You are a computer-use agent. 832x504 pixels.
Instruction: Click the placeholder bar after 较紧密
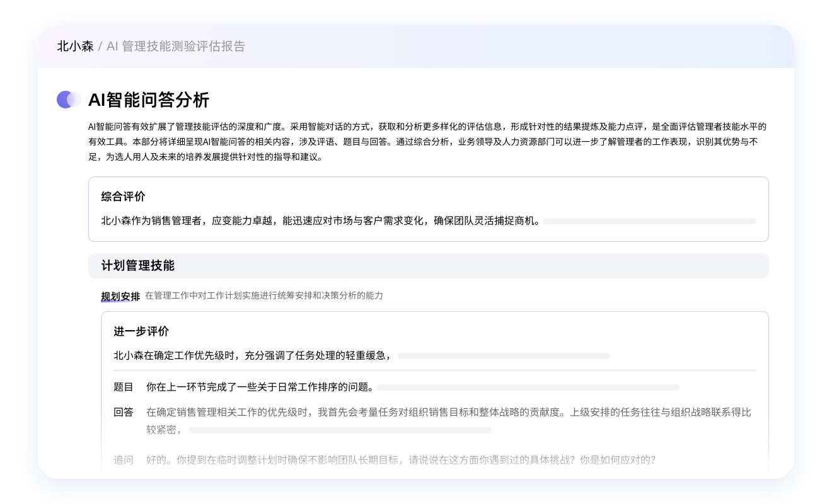point(340,430)
